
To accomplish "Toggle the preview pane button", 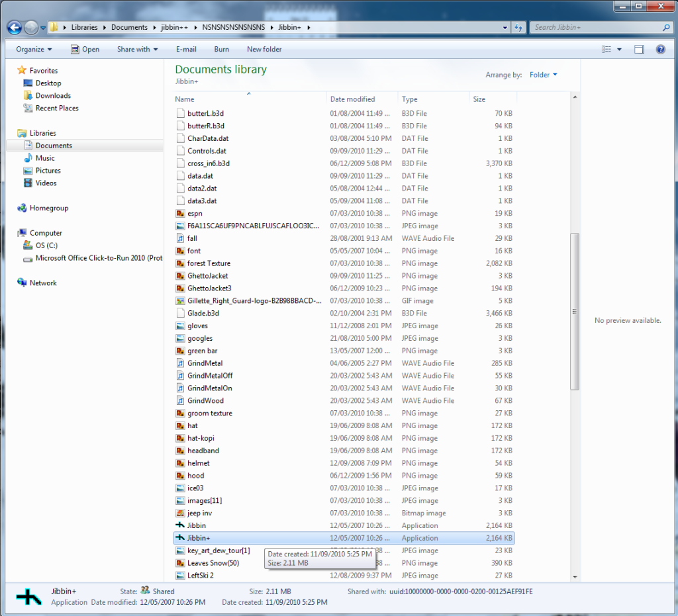I will click(639, 50).
